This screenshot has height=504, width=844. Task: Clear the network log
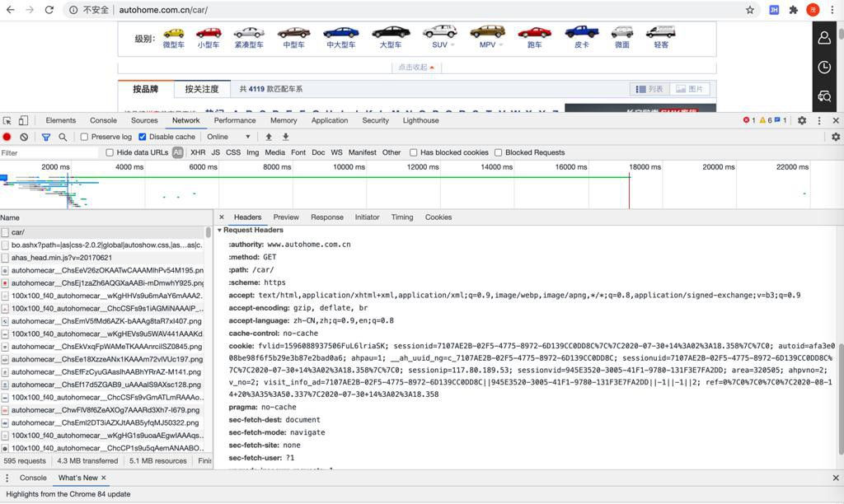click(x=24, y=138)
